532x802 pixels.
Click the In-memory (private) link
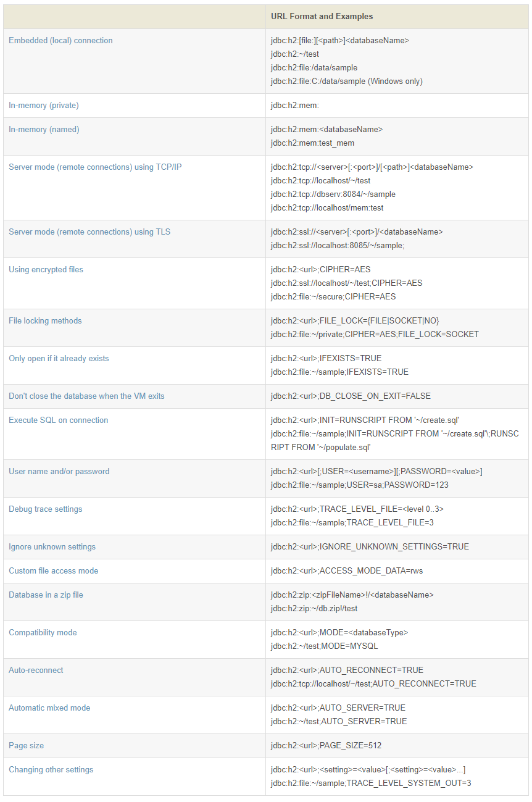(x=44, y=106)
